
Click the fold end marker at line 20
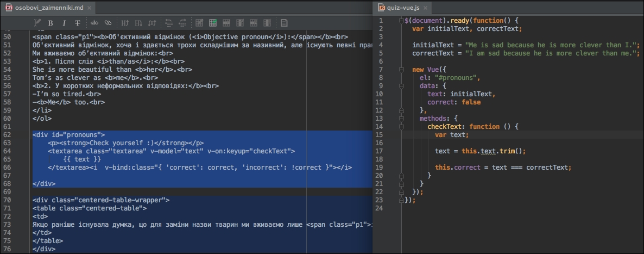coord(402,176)
